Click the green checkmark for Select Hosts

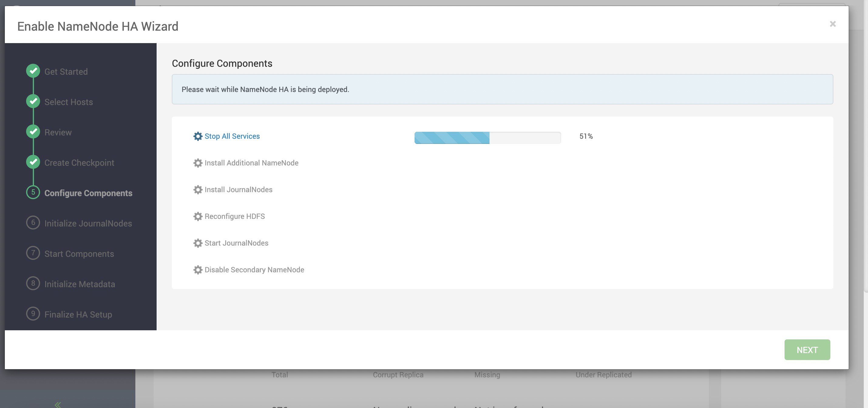click(x=33, y=101)
